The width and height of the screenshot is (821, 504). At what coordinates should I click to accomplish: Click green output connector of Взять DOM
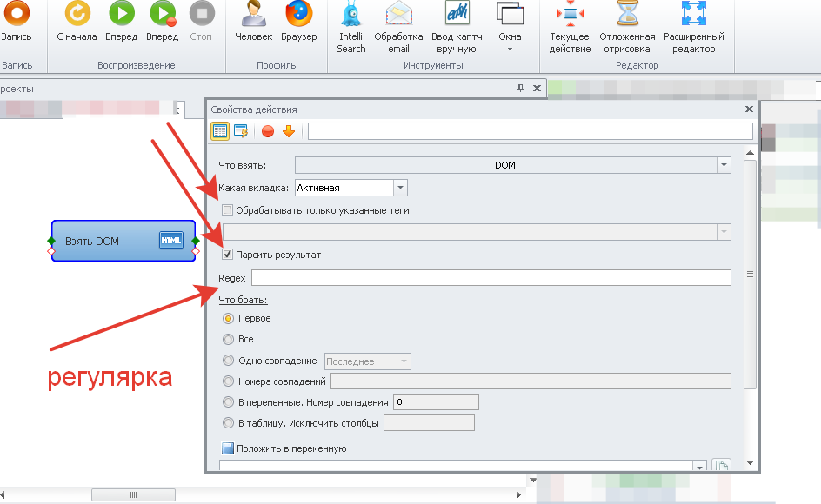(196, 241)
